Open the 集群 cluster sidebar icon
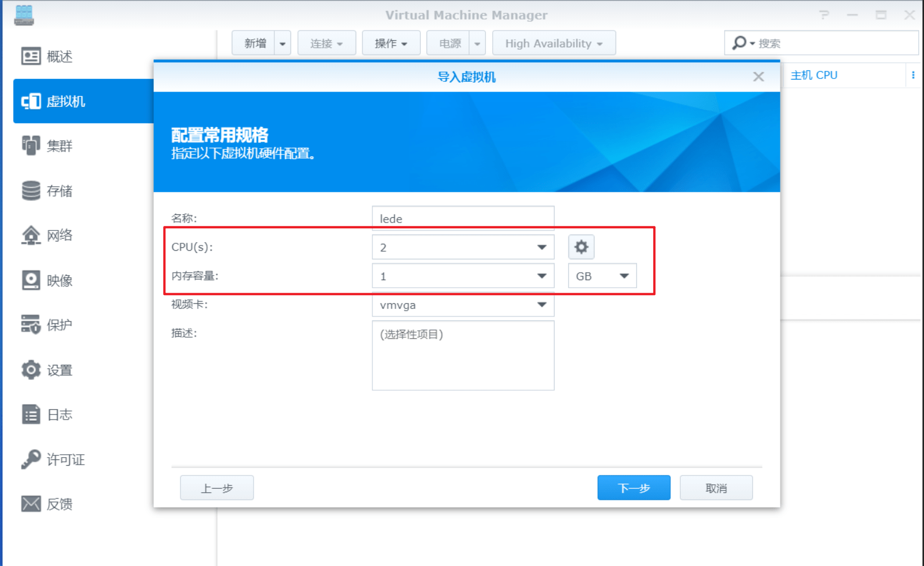The height and width of the screenshot is (566, 924). tap(31, 146)
